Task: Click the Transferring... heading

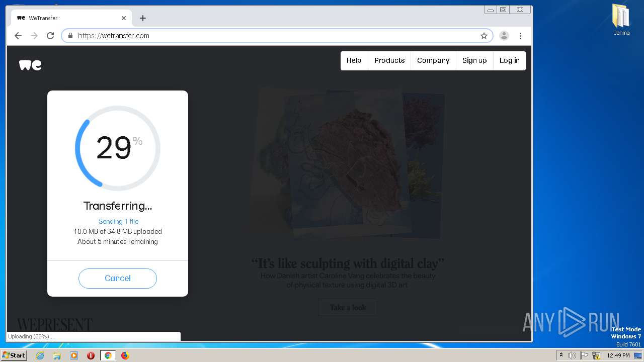Action: pyautogui.click(x=118, y=206)
